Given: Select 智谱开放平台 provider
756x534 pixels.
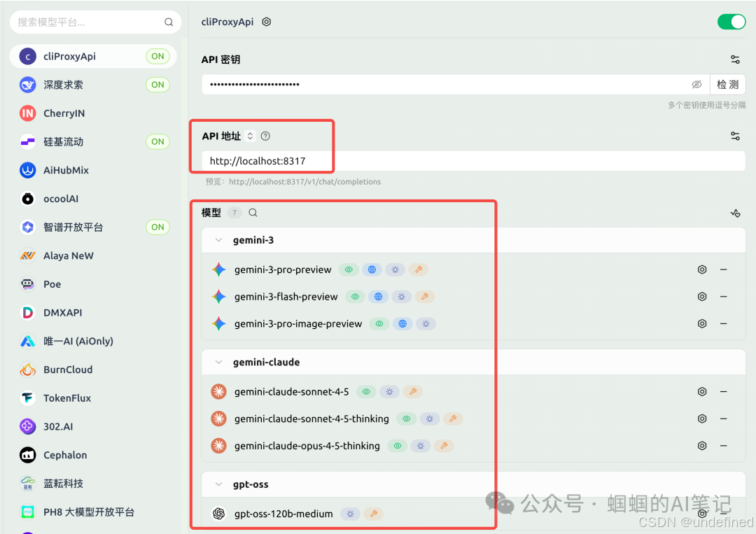Looking at the screenshot, I should (x=93, y=227).
